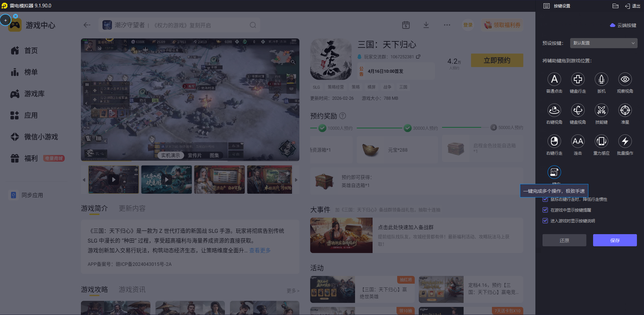Screen dimensions: 644x315
Task: Select the macro script key icon
Action: [554, 172]
